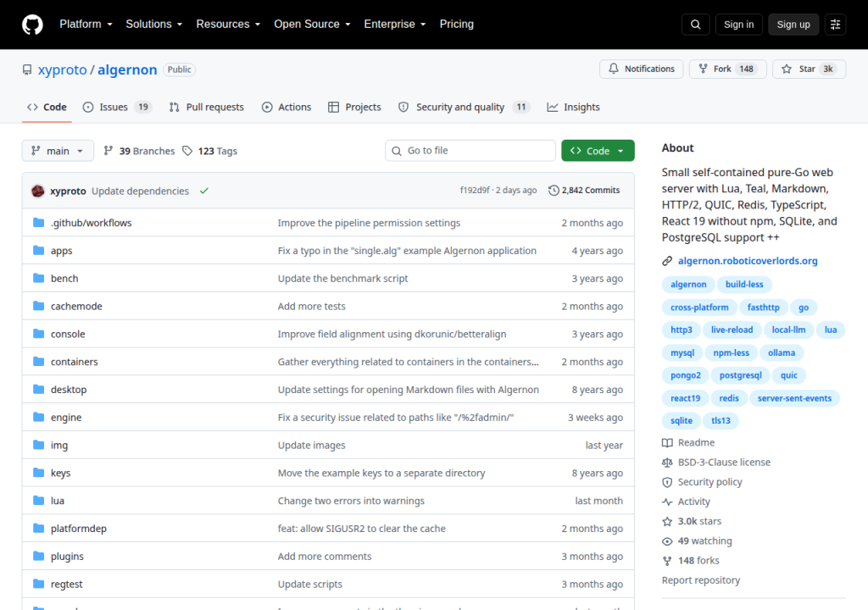Open the Security policy link

click(x=709, y=482)
